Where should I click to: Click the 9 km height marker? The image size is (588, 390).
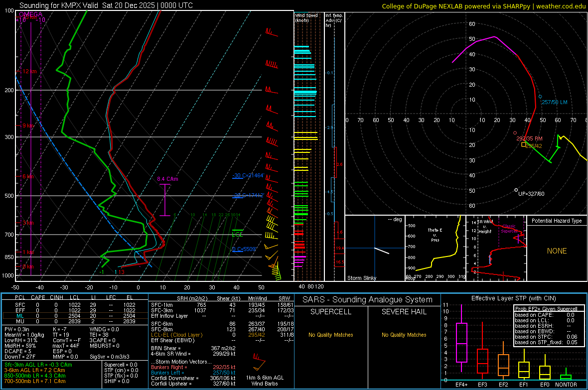(x=28, y=126)
